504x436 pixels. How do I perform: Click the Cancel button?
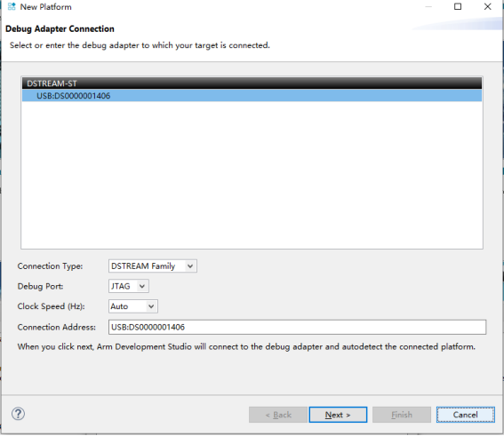pyautogui.click(x=466, y=415)
